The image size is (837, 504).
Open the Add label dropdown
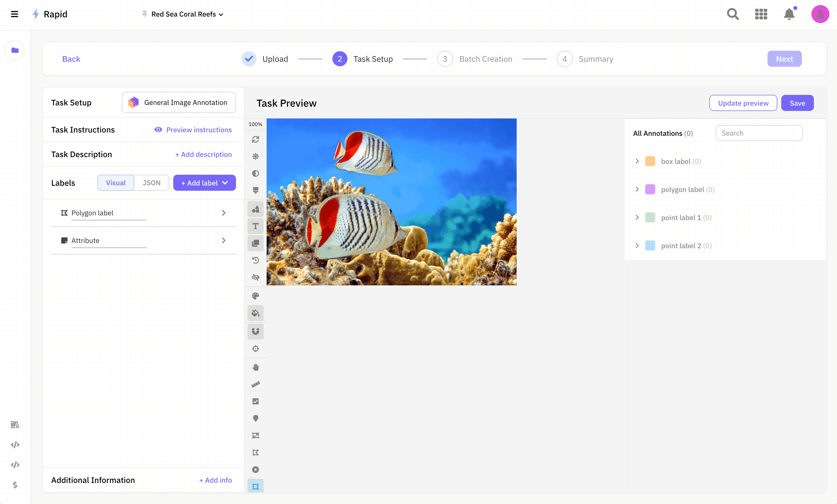coord(205,183)
